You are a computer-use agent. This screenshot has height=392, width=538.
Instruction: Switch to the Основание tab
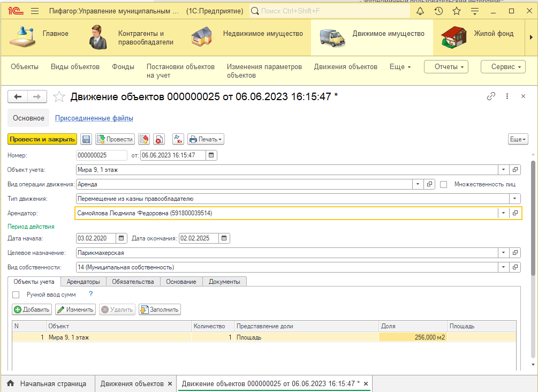181,282
